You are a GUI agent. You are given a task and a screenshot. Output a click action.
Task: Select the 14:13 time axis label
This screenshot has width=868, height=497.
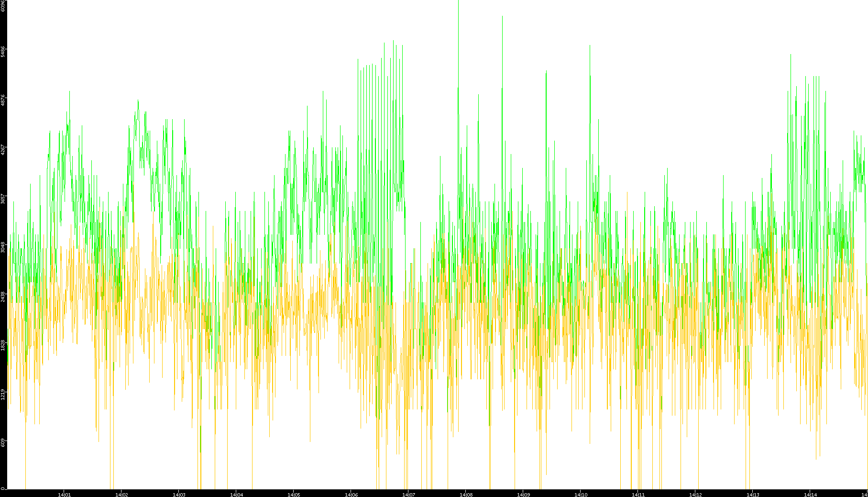click(753, 495)
